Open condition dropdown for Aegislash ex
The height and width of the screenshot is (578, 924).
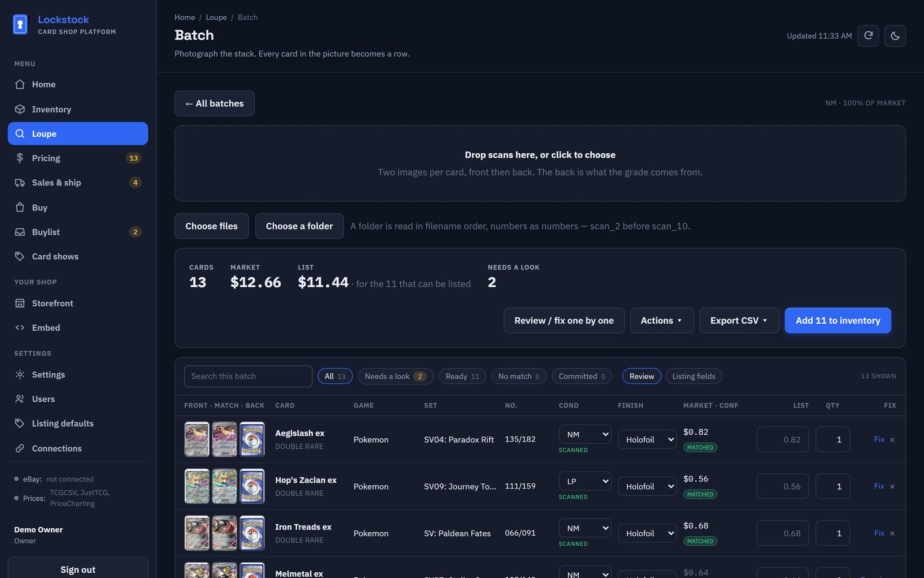(585, 434)
